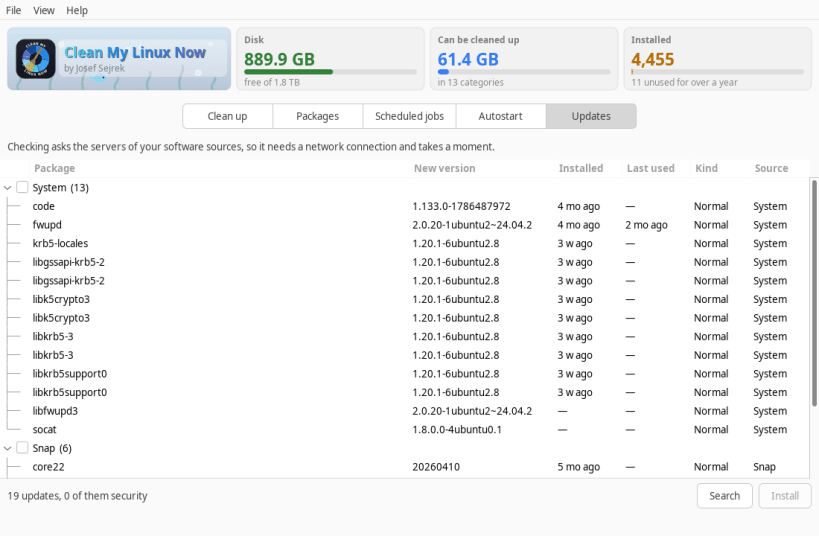
Task: Switch to the Scheduled jobs tab
Action: [410, 116]
